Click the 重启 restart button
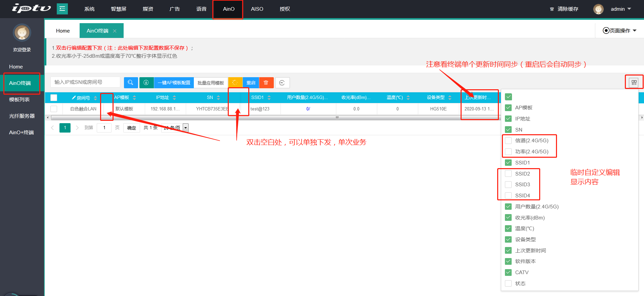The height and width of the screenshot is (296, 644). coord(251,83)
